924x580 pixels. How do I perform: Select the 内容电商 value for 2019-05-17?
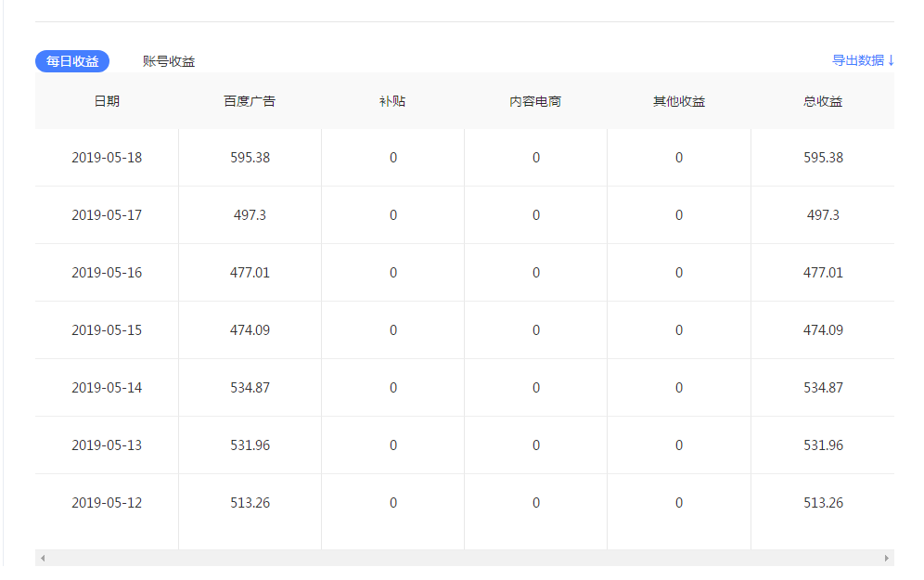[536, 215]
